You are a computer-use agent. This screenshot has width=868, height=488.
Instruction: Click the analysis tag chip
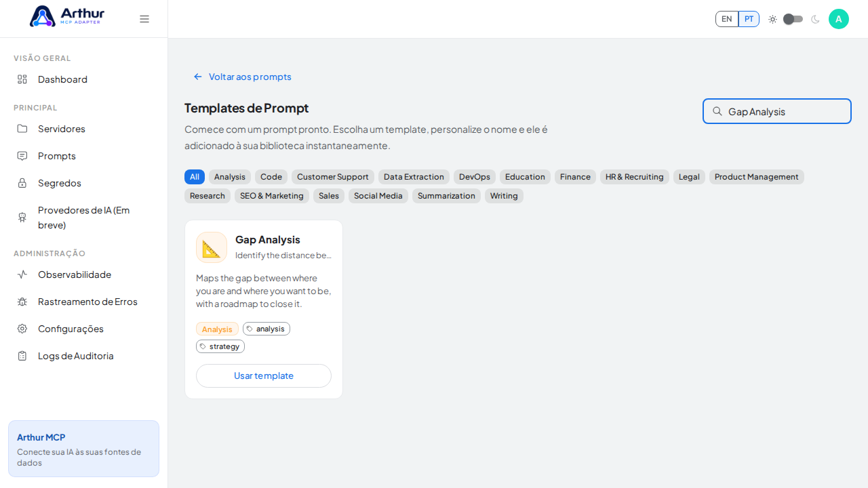(267, 329)
